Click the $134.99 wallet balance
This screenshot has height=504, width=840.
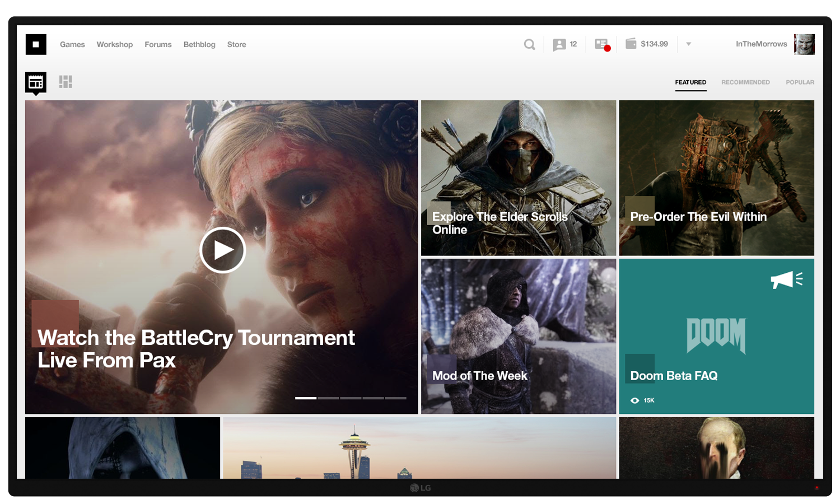(x=654, y=44)
